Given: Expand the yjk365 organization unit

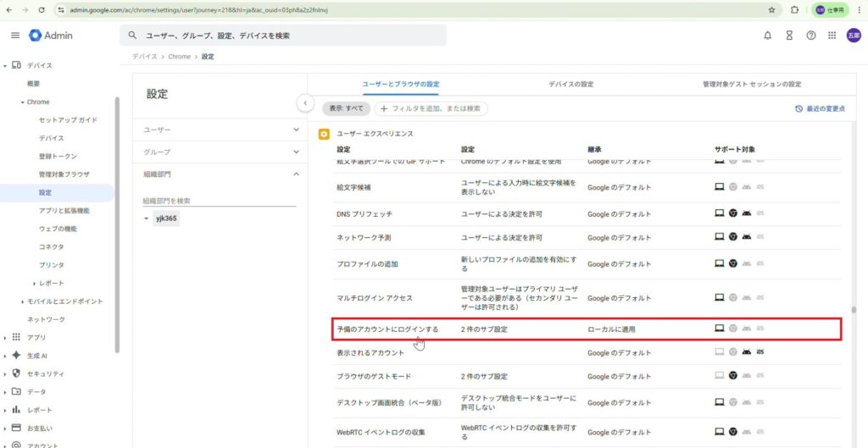Looking at the screenshot, I should (x=147, y=218).
